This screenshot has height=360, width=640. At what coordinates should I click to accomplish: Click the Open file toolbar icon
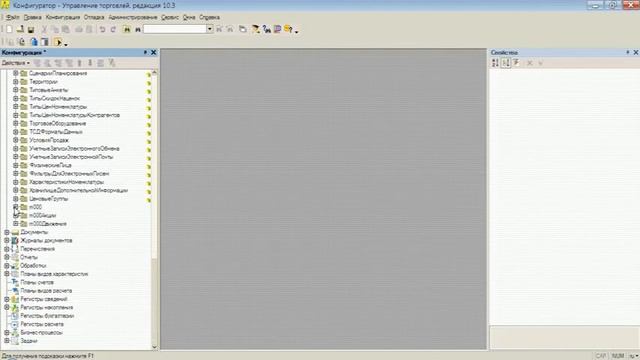coord(20,29)
